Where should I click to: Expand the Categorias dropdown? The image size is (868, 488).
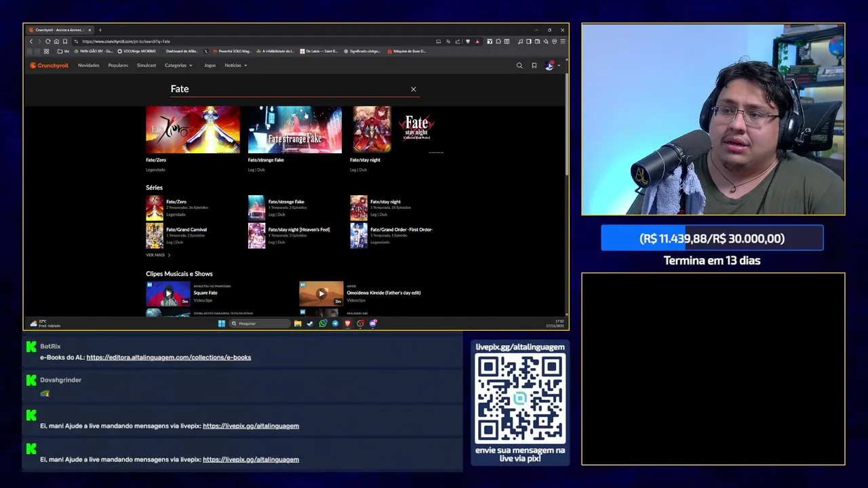pos(178,66)
